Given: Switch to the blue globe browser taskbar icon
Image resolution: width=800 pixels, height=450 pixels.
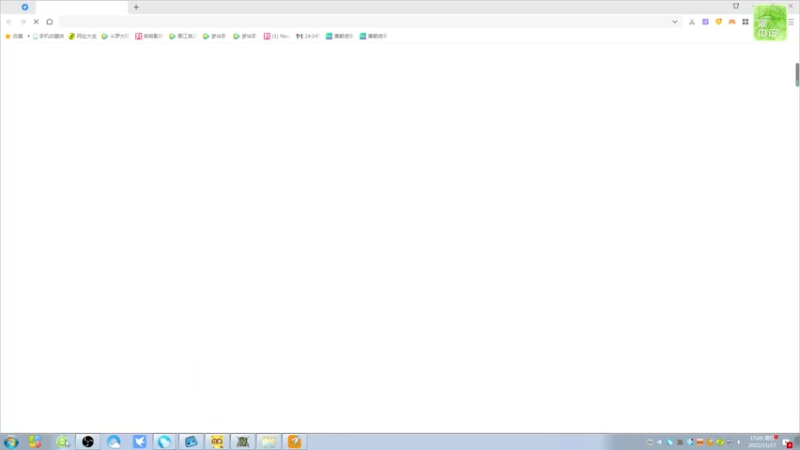Looking at the screenshot, I should click(164, 442).
